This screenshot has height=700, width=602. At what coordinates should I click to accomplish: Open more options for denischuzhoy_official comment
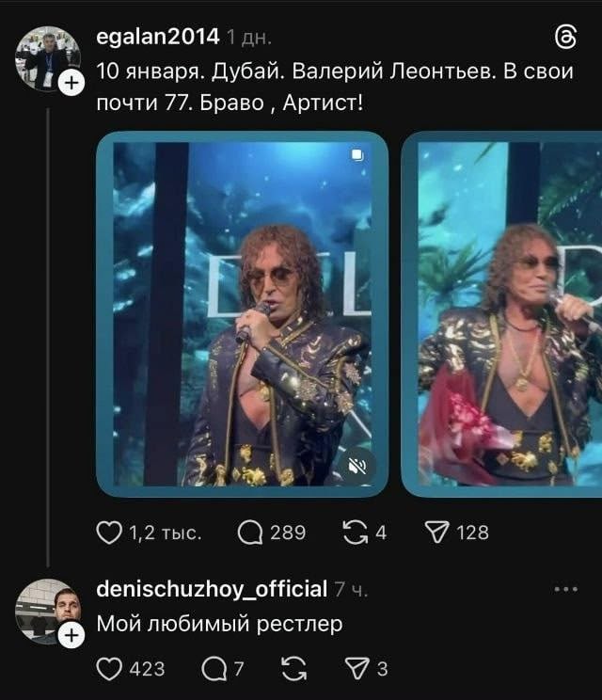coord(566,590)
